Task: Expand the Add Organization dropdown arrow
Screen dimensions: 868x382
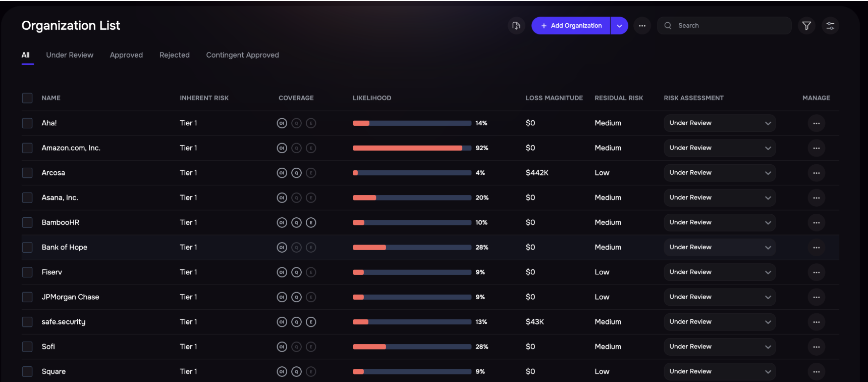Action: 619,26
